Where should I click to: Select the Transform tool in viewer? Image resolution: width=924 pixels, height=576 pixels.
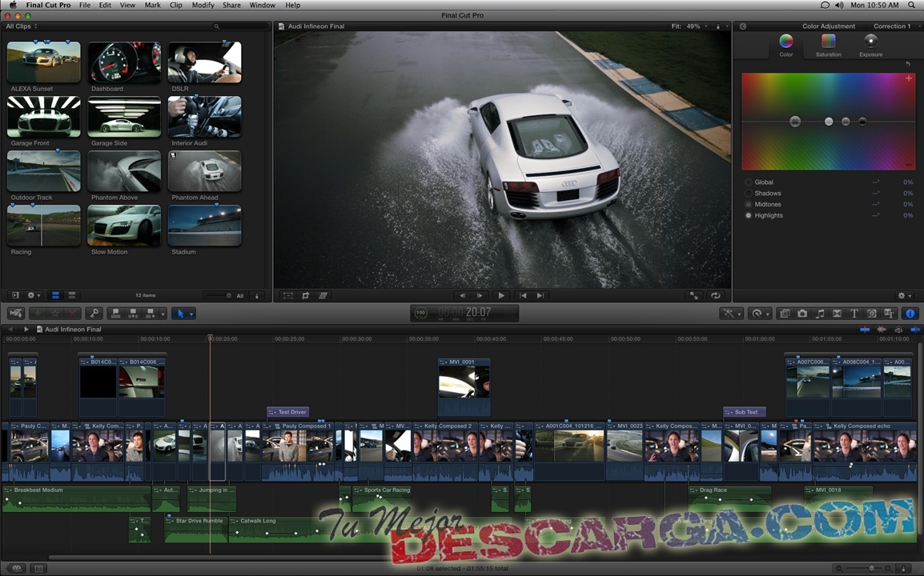coord(288,296)
